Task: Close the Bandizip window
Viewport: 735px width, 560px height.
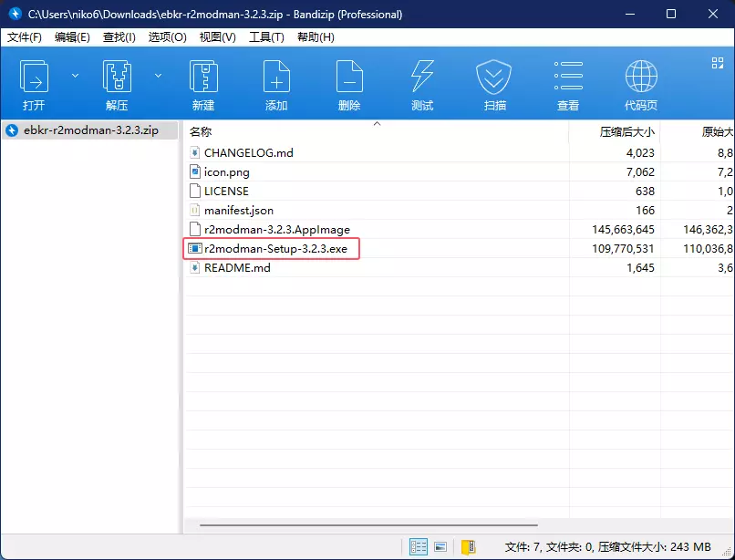Action: click(x=713, y=14)
